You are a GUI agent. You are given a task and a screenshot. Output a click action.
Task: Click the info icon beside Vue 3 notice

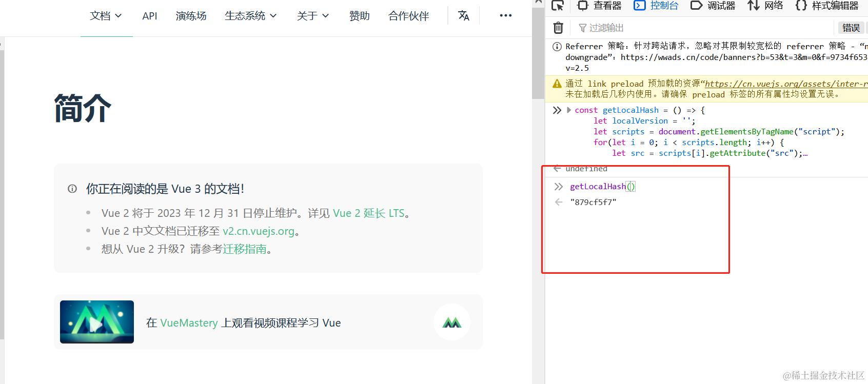(72, 189)
